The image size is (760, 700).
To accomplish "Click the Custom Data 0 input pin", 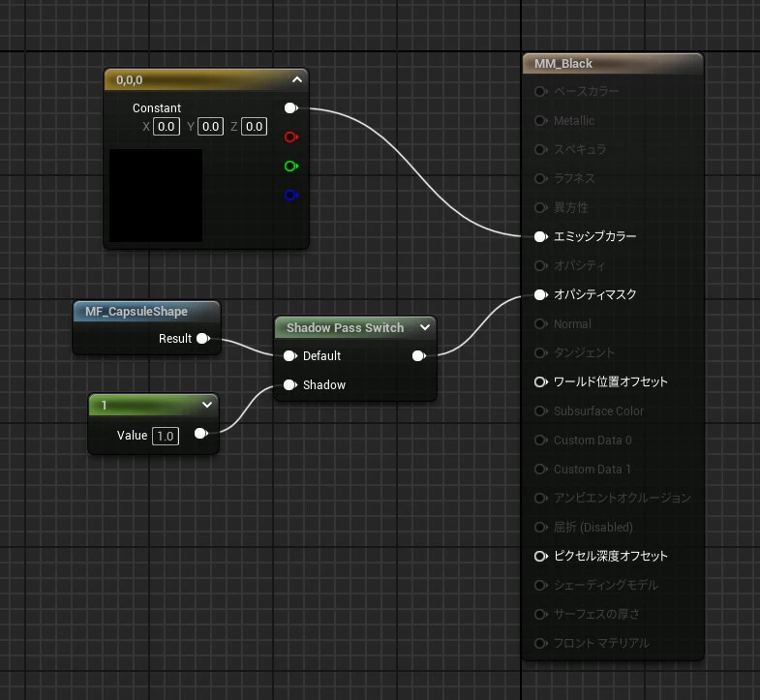I will 540,441.
